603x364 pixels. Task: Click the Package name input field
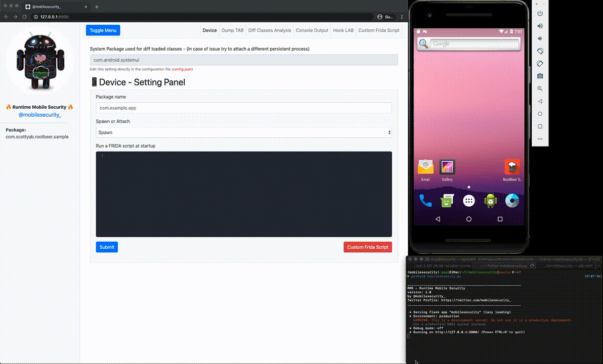coord(244,108)
